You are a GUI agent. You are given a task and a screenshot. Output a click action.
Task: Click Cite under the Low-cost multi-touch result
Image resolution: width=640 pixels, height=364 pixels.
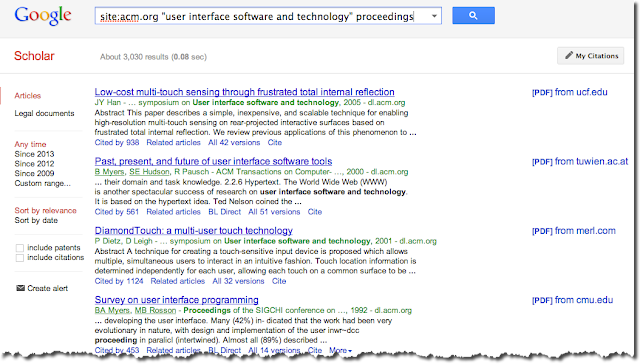(275, 142)
